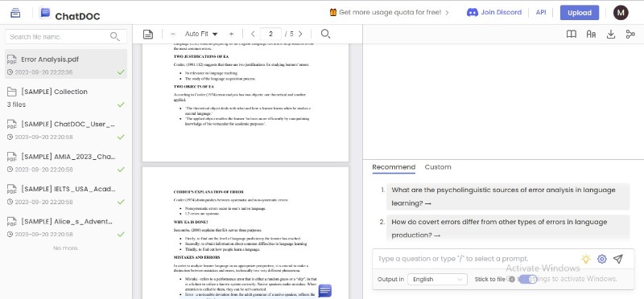Zoom in with the plus button
644x299 pixels.
pyautogui.click(x=231, y=34)
